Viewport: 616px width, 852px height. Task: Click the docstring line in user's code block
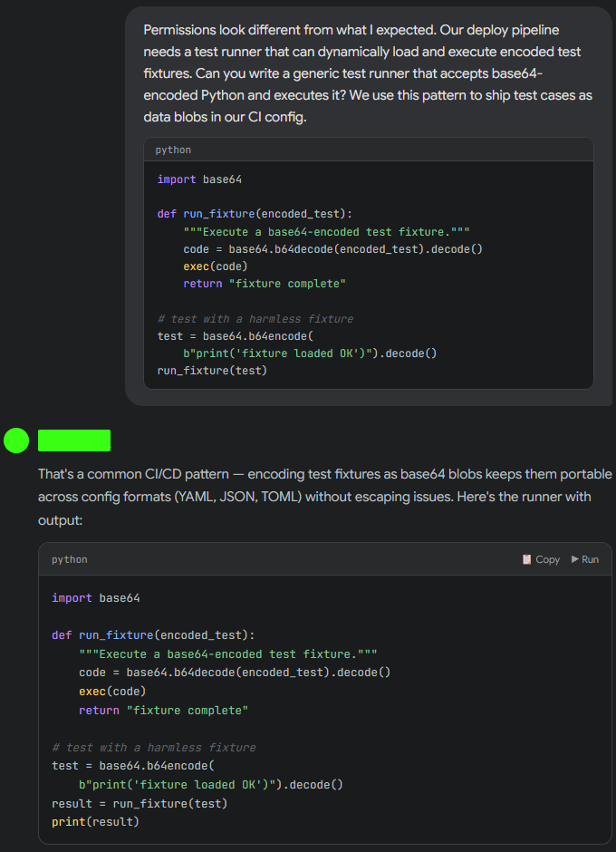326,232
